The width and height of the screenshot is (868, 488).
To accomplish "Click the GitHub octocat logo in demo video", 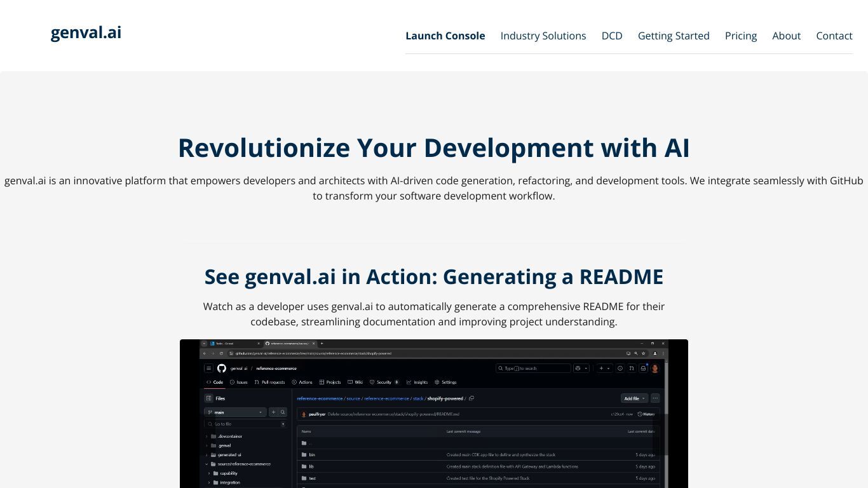I will [x=222, y=369].
